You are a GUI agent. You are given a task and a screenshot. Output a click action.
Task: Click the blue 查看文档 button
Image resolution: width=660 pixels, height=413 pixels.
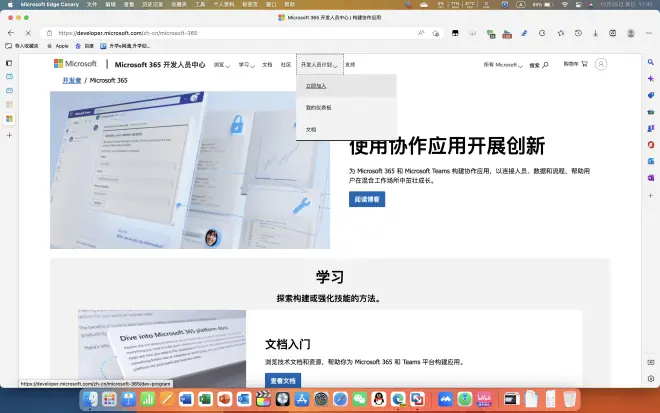[283, 381]
